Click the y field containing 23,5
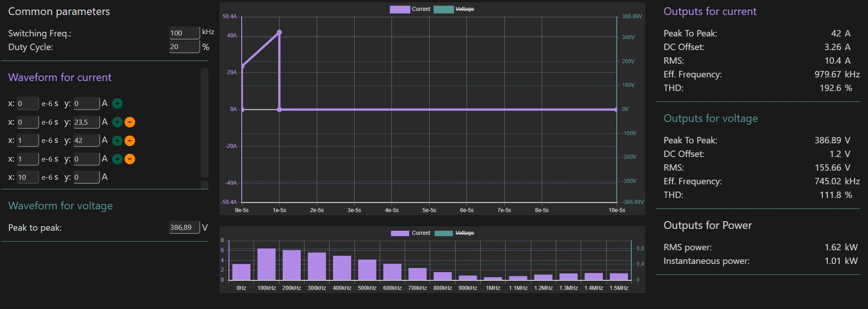The width and height of the screenshot is (868, 309). (86, 122)
